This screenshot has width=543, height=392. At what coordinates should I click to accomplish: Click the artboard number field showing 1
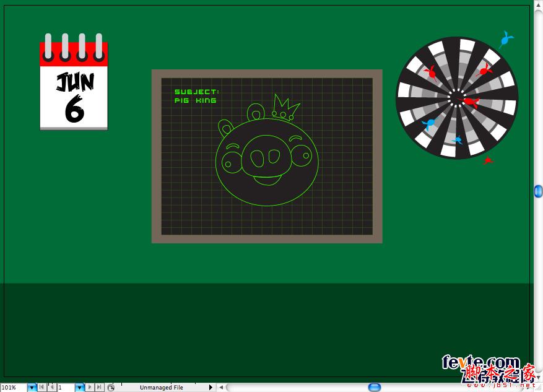point(66,388)
